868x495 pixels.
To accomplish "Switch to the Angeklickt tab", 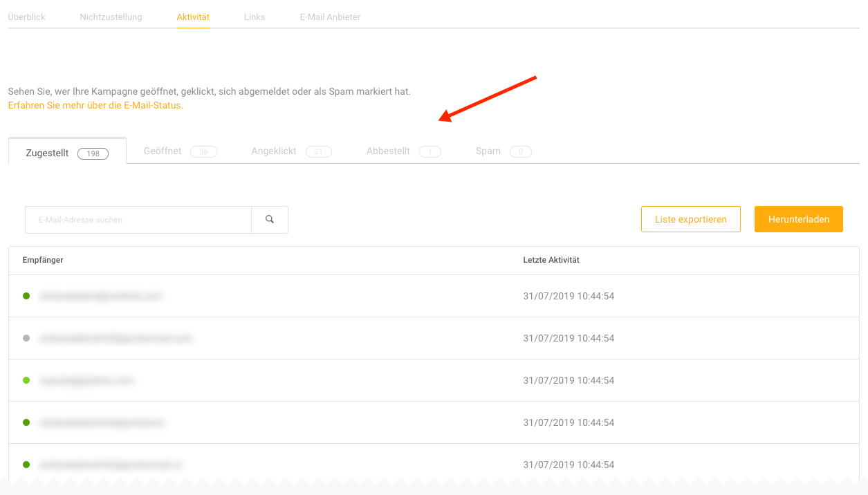I will point(291,151).
